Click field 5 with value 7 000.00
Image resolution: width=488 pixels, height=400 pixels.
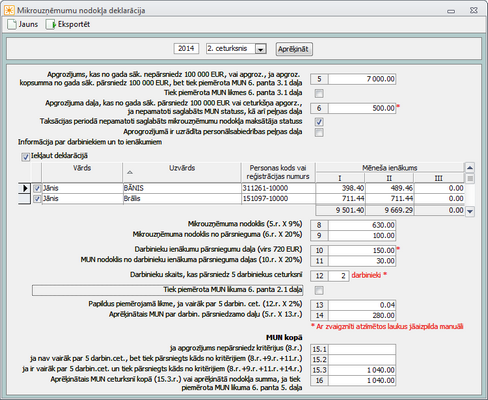tap(362, 79)
